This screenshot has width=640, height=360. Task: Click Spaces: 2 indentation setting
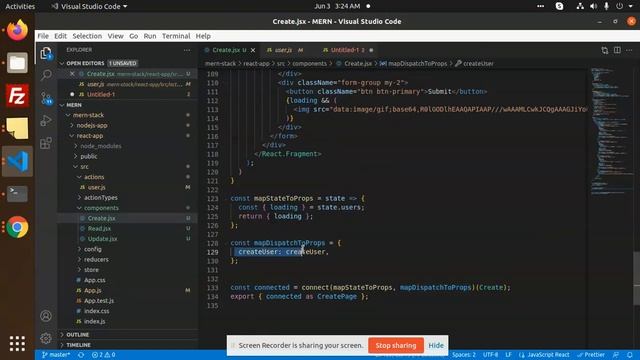pyautogui.click(x=464, y=355)
